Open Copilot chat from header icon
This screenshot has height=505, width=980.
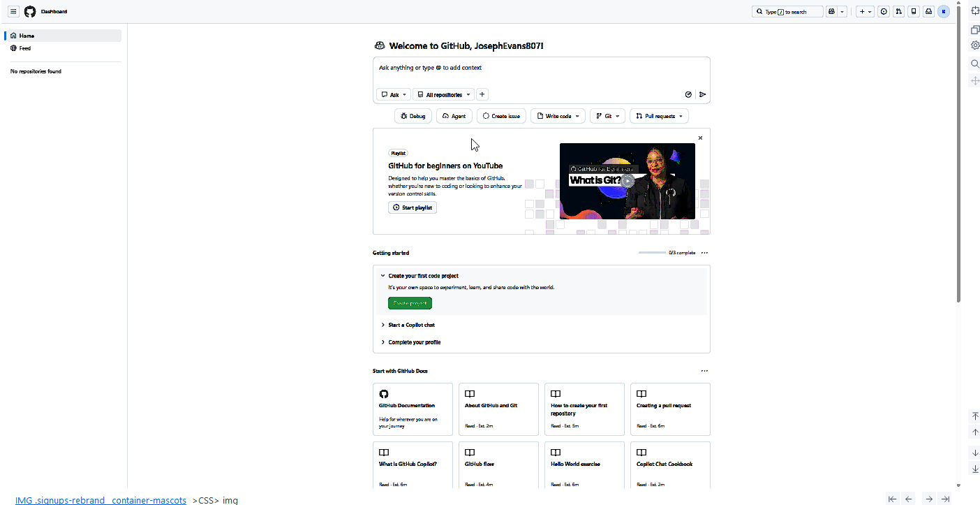coord(831,12)
